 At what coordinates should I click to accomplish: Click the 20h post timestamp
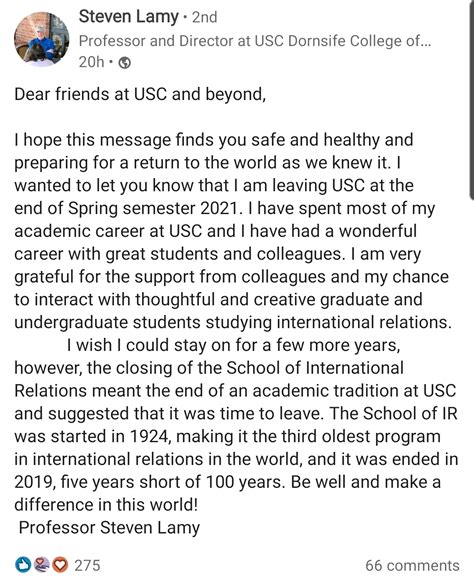click(x=91, y=62)
